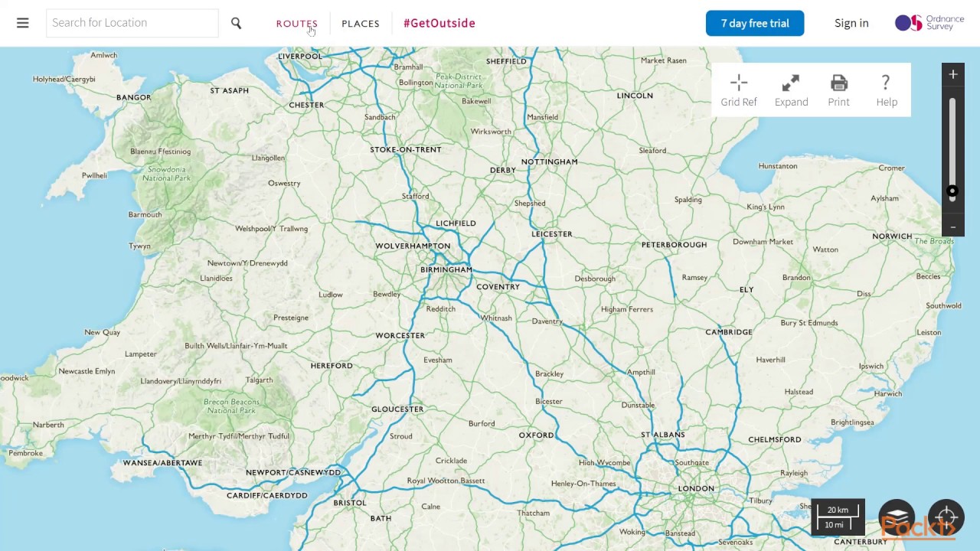Image resolution: width=980 pixels, height=551 pixels.
Task: Click the zoom slider handle
Action: click(x=952, y=191)
